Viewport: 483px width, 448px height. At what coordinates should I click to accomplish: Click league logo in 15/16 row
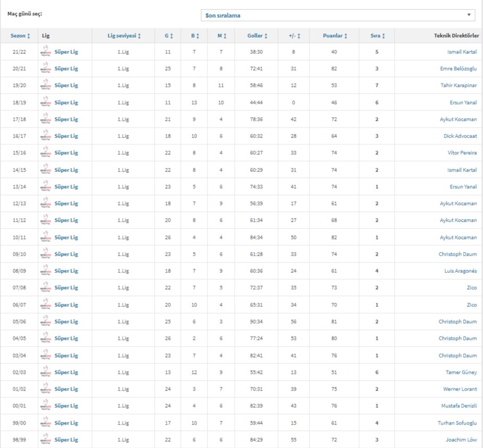click(45, 153)
